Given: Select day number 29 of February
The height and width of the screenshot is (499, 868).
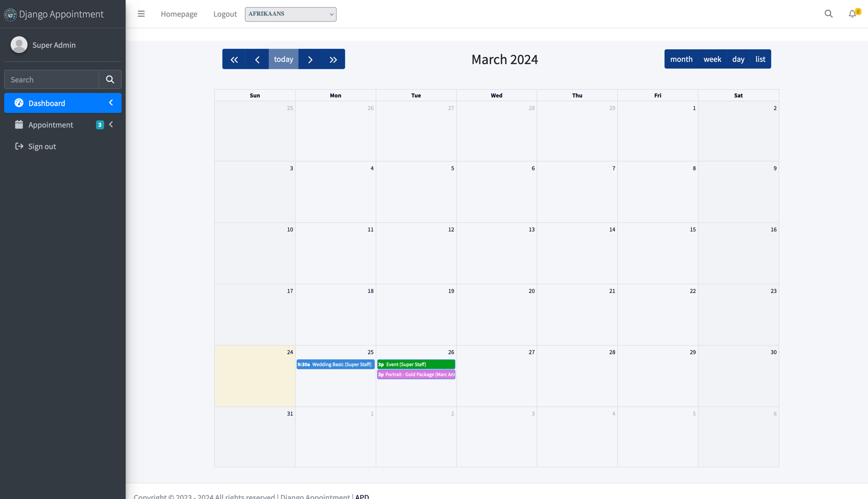Looking at the screenshot, I should coord(612,108).
